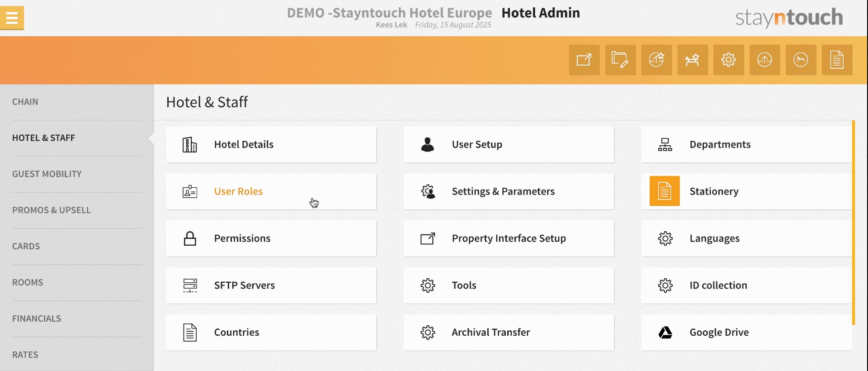Click the person silhouette icon for User Setup
Screen dimensions: 868x371
pyautogui.click(x=428, y=144)
